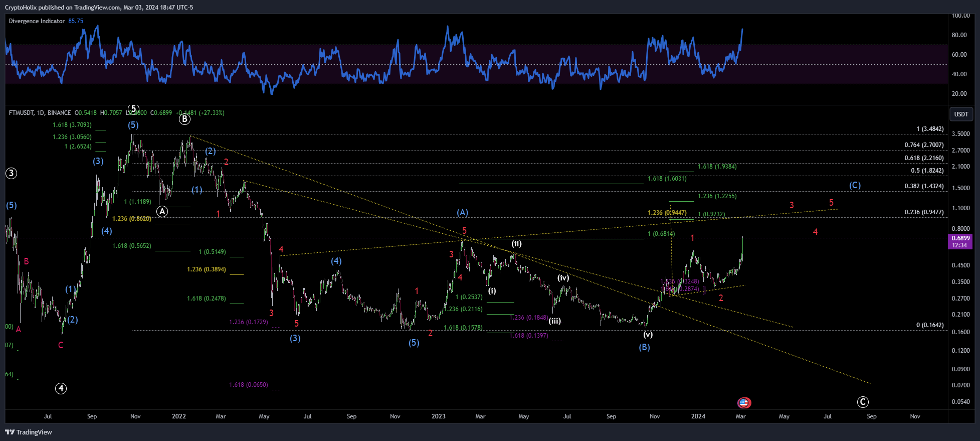Click the 2023 label on time axis
Screen dimensions: 980x441
[438, 416]
